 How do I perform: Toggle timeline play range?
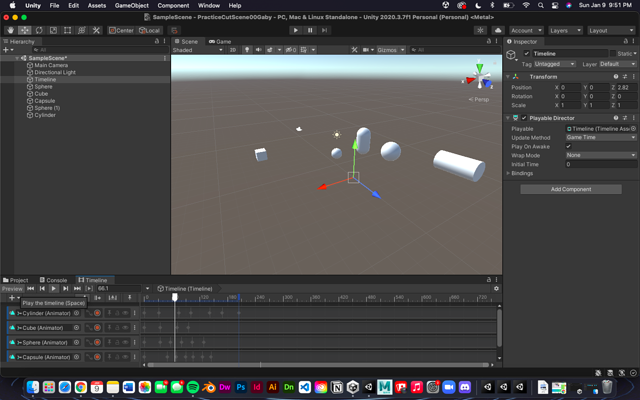(89, 289)
